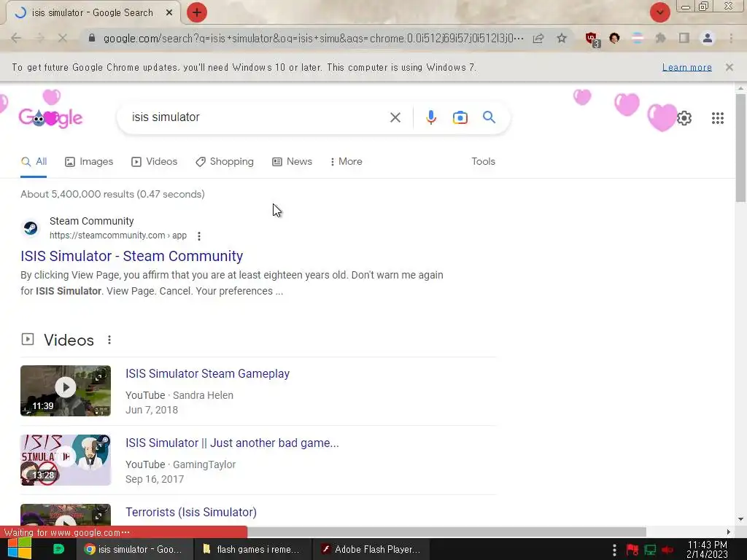Open the Windows Start button

tap(20, 548)
